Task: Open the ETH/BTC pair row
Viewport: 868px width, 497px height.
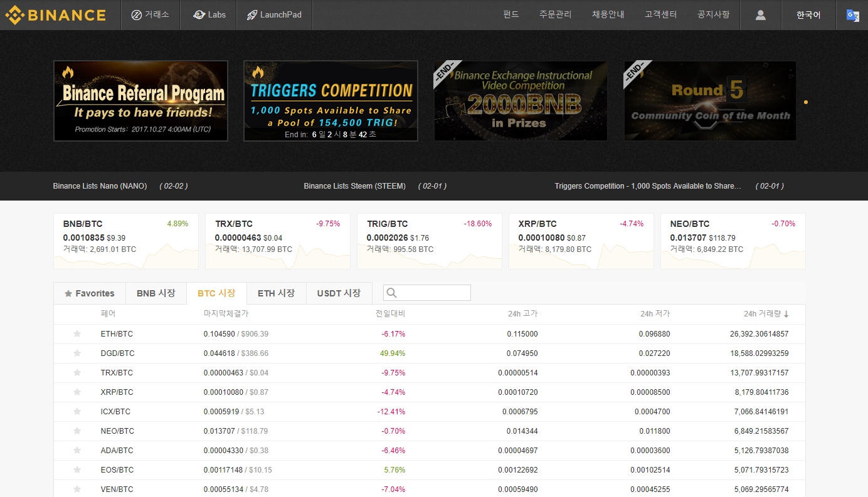Action: [x=430, y=334]
